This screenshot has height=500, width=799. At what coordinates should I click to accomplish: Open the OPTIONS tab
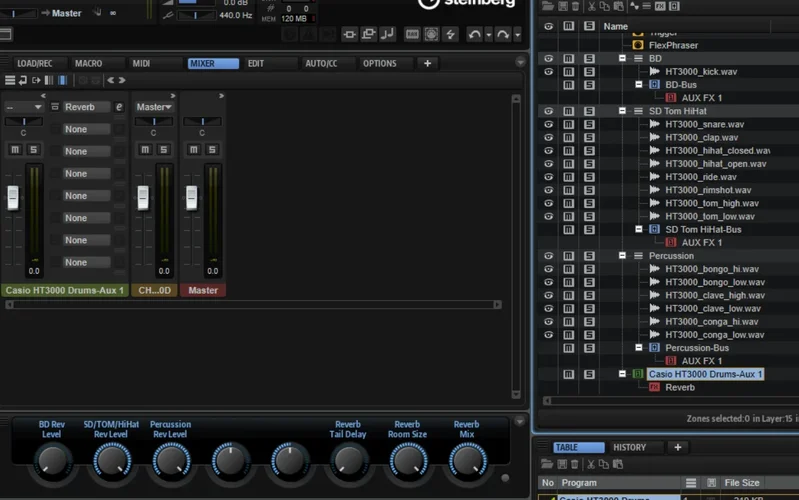[379, 63]
